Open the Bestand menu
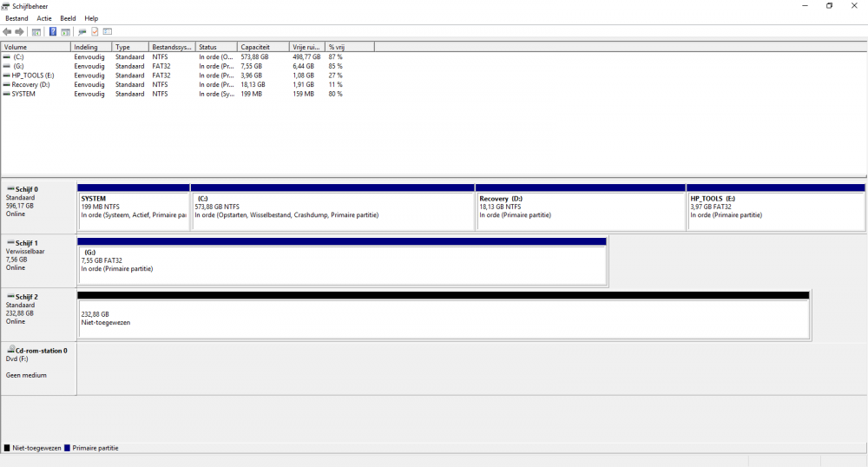 (x=16, y=18)
